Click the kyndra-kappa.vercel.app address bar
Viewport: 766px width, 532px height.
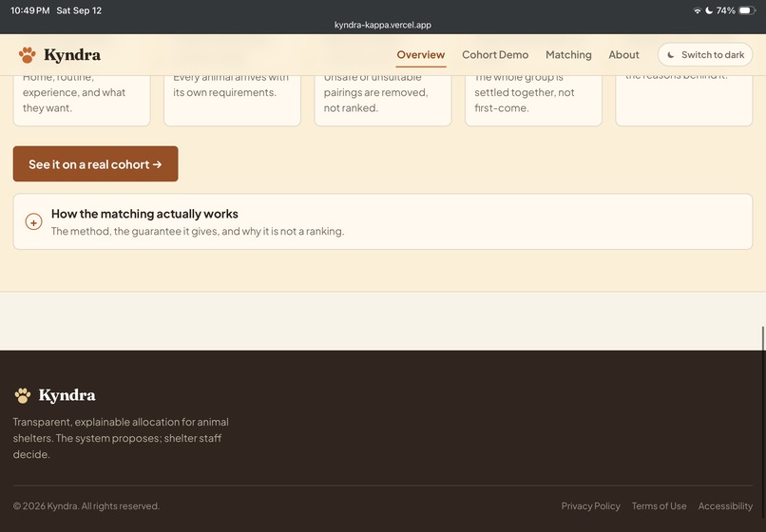382,25
